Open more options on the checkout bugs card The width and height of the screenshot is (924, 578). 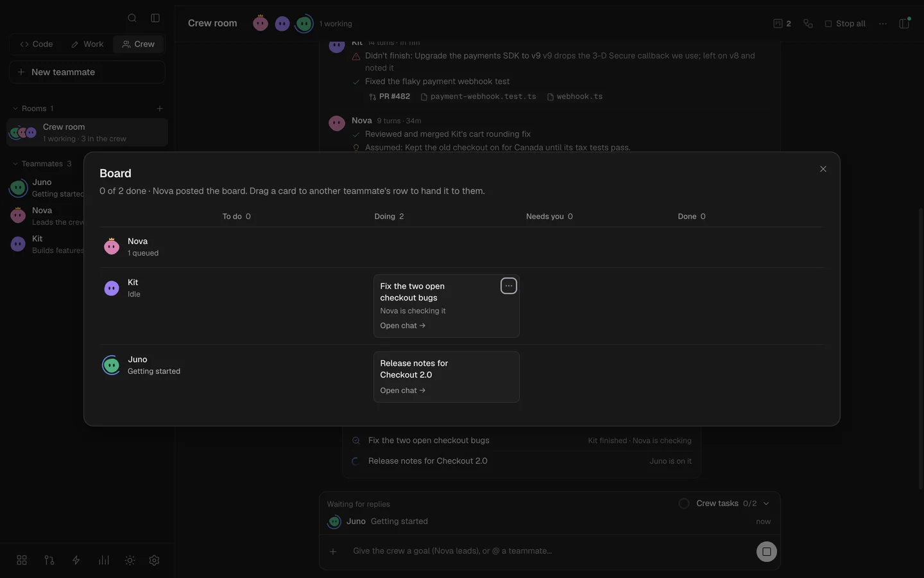[x=509, y=286]
